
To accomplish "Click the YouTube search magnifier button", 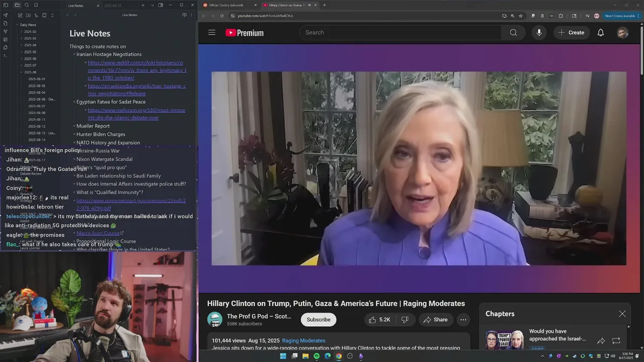I will click(x=513, y=33).
